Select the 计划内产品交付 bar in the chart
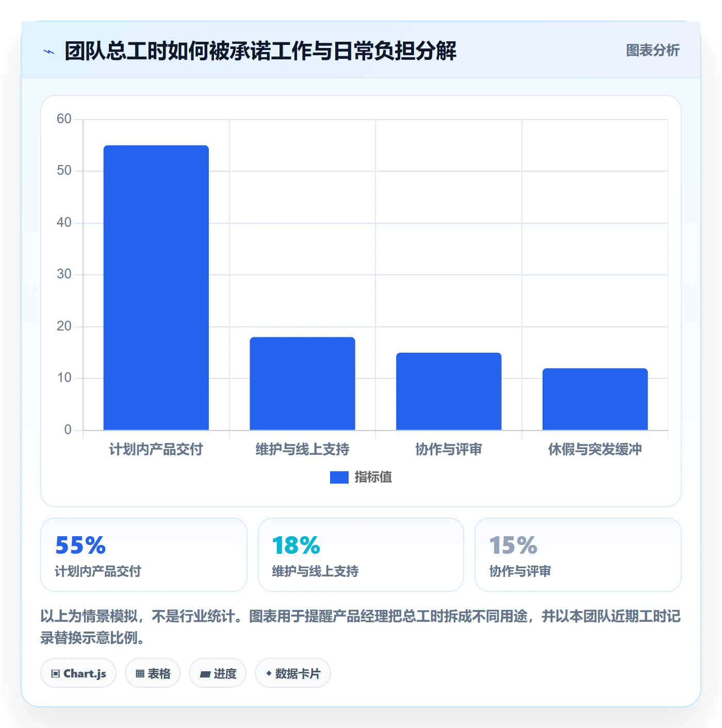722x728 pixels. coord(156,288)
